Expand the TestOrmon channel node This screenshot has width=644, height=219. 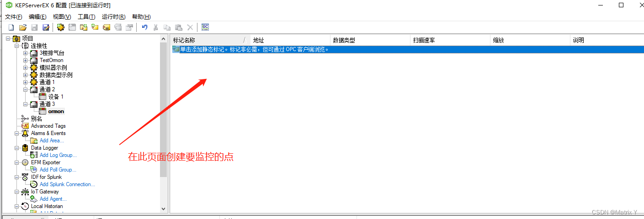(26, 60)
